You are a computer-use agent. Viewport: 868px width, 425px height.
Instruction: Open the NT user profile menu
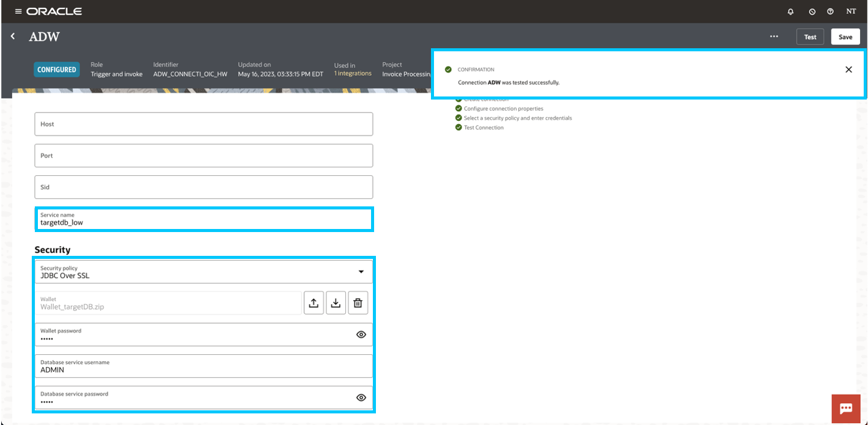[x=851, y=12]
